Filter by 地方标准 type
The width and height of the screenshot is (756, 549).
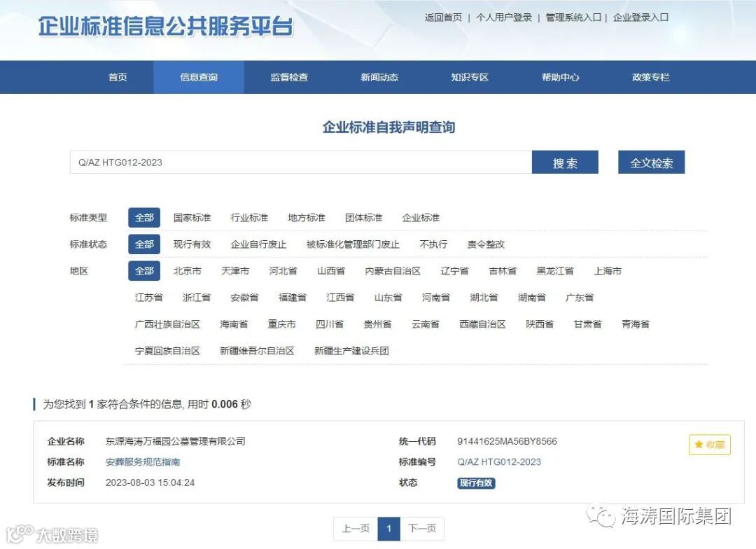(306, 218)
